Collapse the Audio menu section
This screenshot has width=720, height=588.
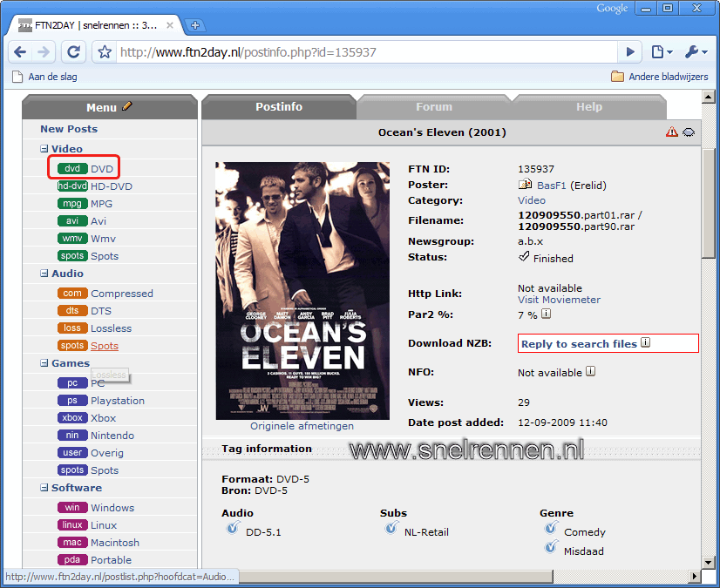[44, 274]
